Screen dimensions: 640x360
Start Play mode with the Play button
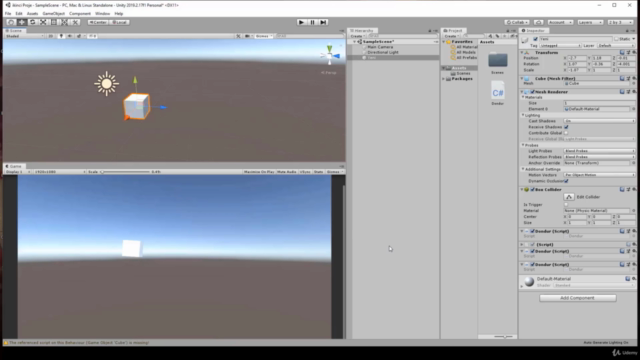pos(301,22)
